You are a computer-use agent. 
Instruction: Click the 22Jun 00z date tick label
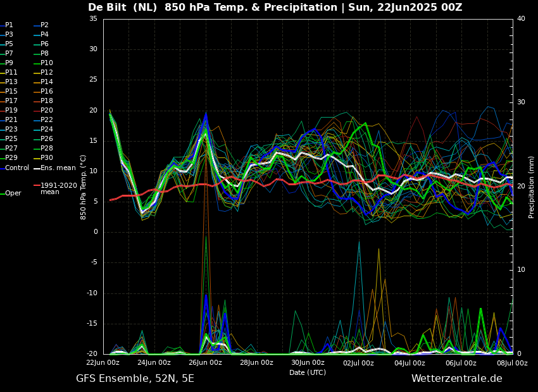coord(103,363)
